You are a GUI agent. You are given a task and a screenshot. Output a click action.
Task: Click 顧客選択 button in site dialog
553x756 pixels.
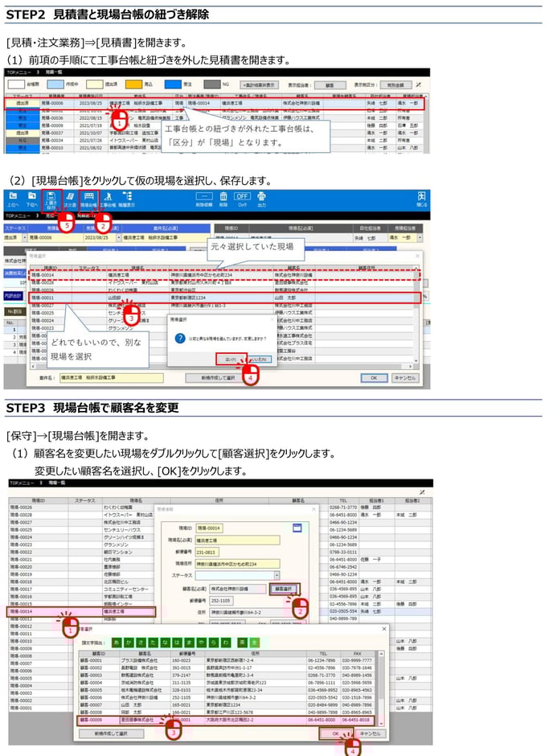pyautogui.click(x=286, y=589)
